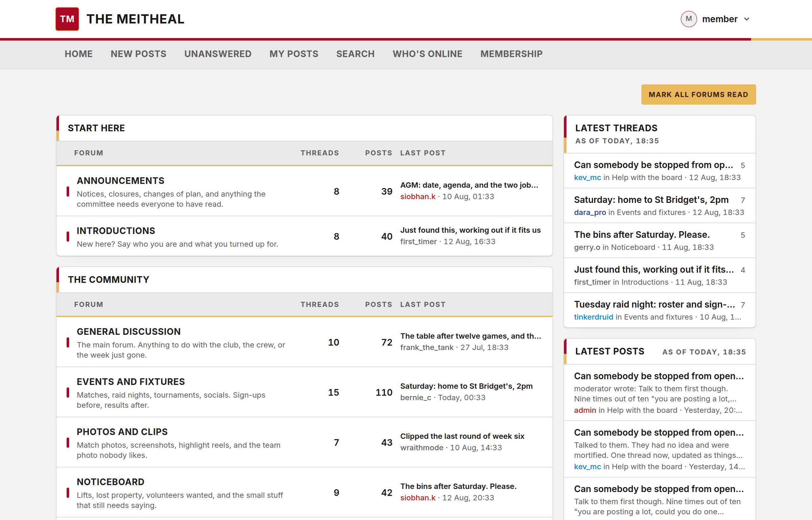Click 'bernie_c · Today, 00:33' text
This screenshot has width=812, height=520.
tap(443, 397)
